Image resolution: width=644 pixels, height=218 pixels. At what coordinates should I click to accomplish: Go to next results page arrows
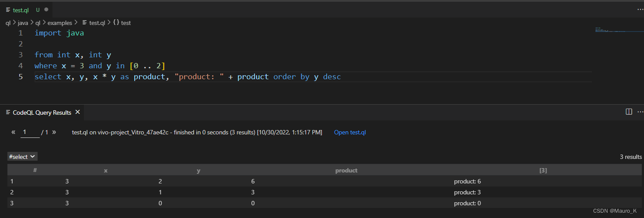click(54, 132)
